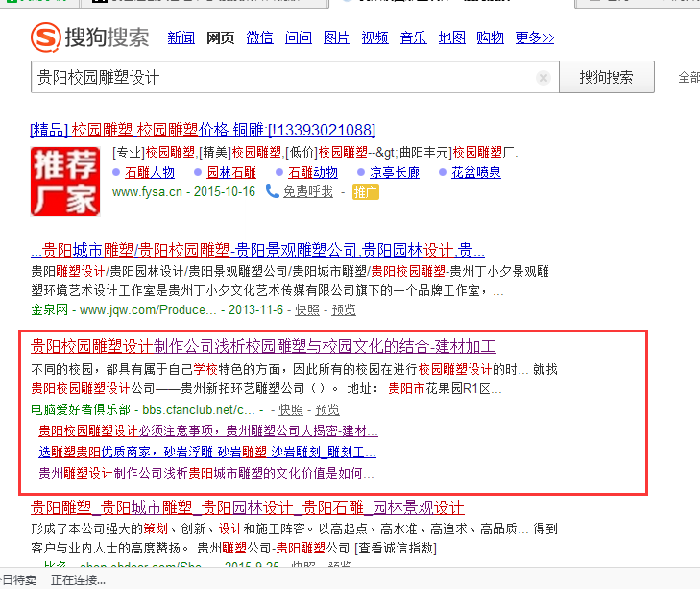The width and height of the screenshot is (700, 589).
Task: Open the 贵阳城市雕塑/贵阳校园雕塑 result title
Action: (257, 250)
